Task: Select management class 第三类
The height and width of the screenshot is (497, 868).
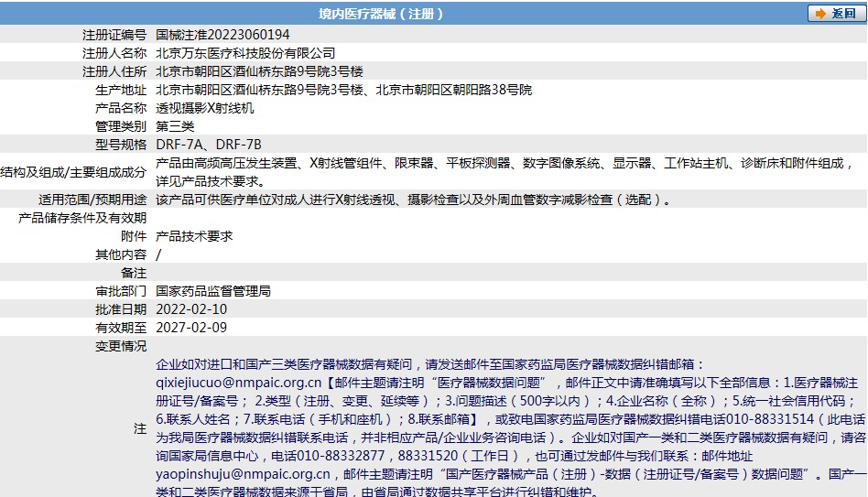Action: point(175,126)
